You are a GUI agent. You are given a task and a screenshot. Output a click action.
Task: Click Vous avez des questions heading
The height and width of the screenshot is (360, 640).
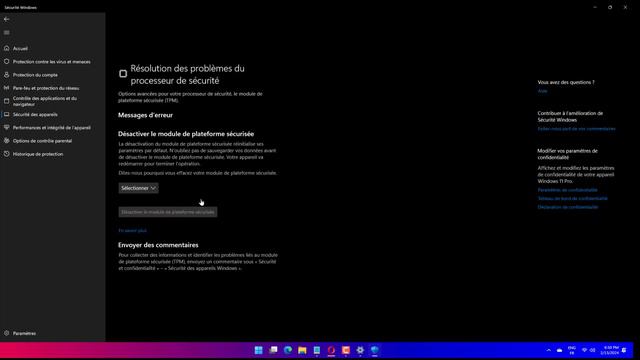point(566,82)
